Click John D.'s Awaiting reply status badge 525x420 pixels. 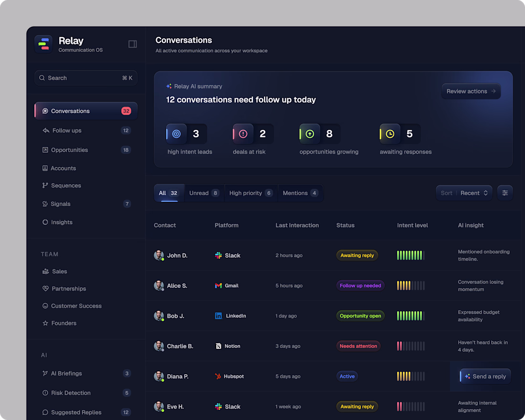pos(357,255)
